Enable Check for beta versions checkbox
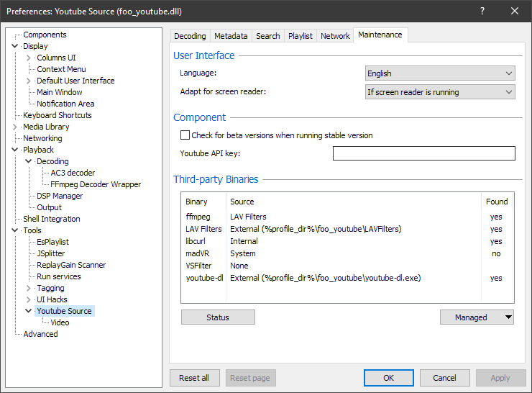The width and height of the screenshot is (532, 393). click(185, 135)
